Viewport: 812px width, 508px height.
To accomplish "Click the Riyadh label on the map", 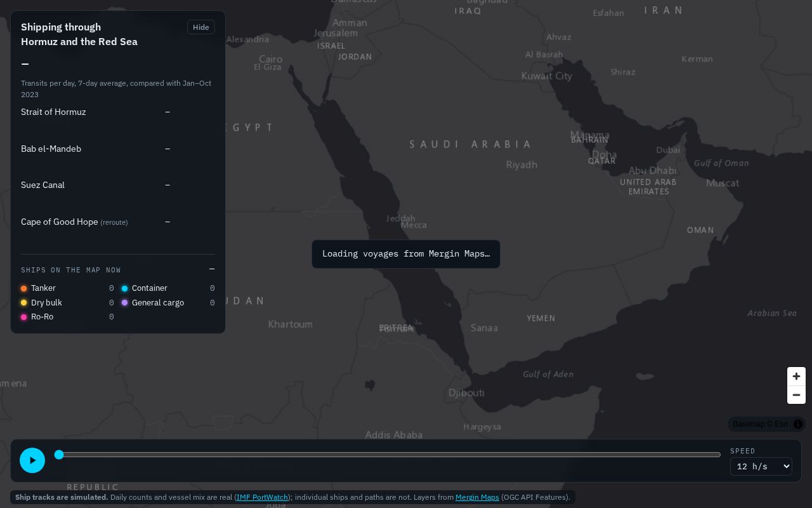I will (x=521, y=165).
